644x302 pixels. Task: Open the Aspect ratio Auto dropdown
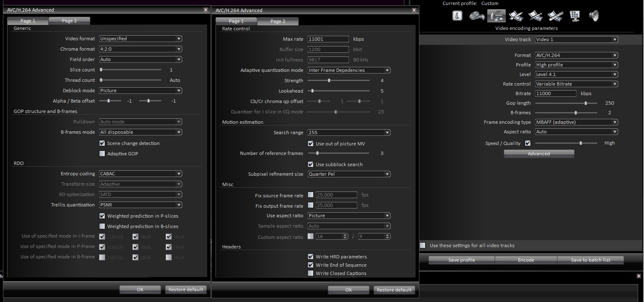(x=577, y=132)
